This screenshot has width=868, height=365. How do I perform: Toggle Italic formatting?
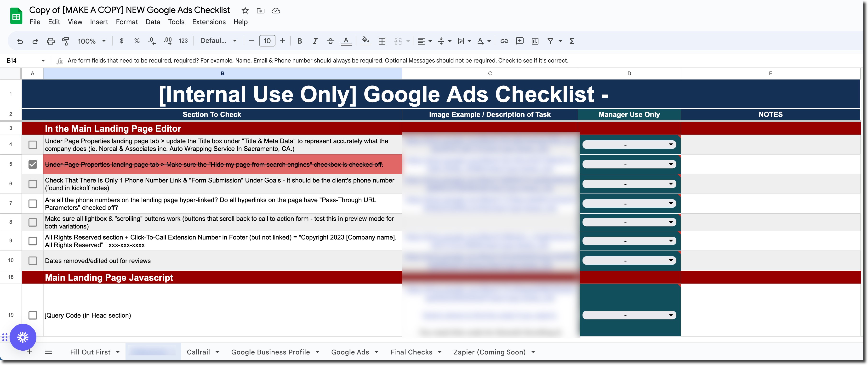click(315, 41)
